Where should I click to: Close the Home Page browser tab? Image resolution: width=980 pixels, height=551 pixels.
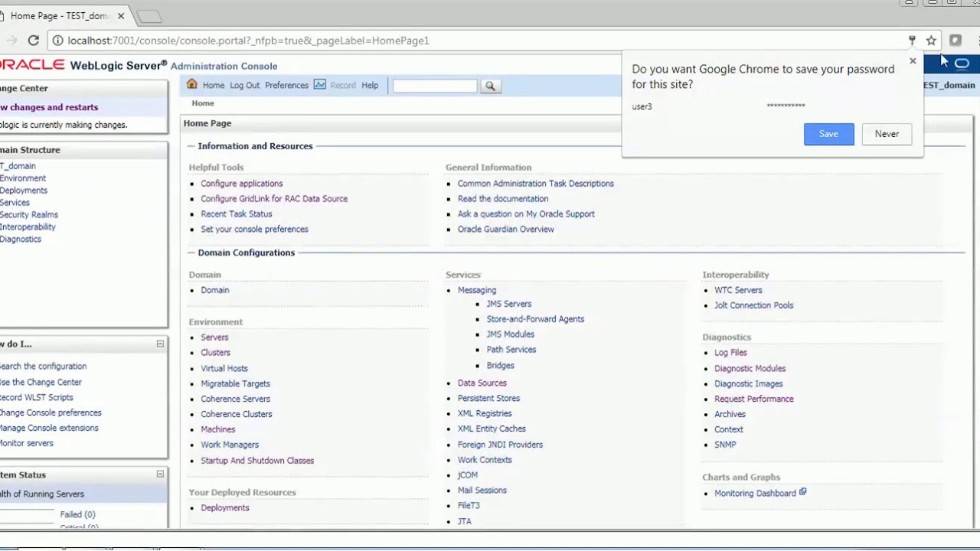[x=121, y=15]
